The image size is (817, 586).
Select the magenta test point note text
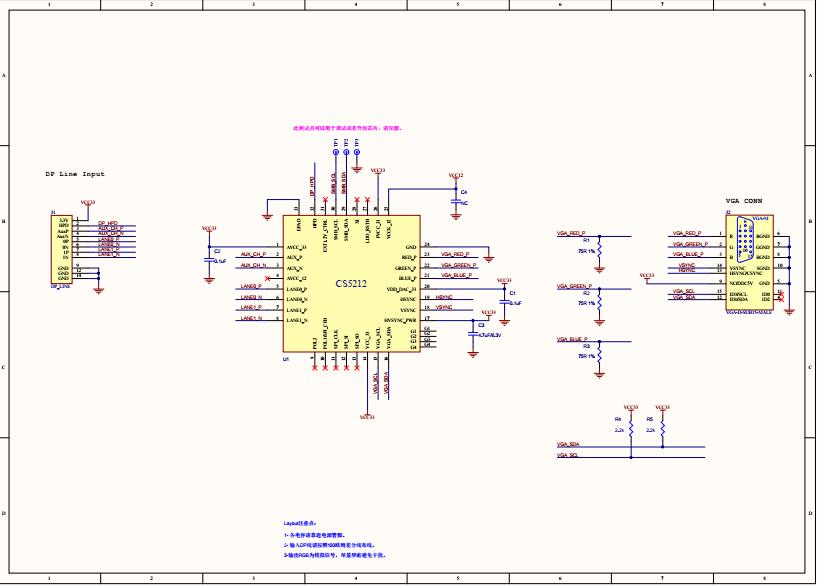tap(348, 128)
